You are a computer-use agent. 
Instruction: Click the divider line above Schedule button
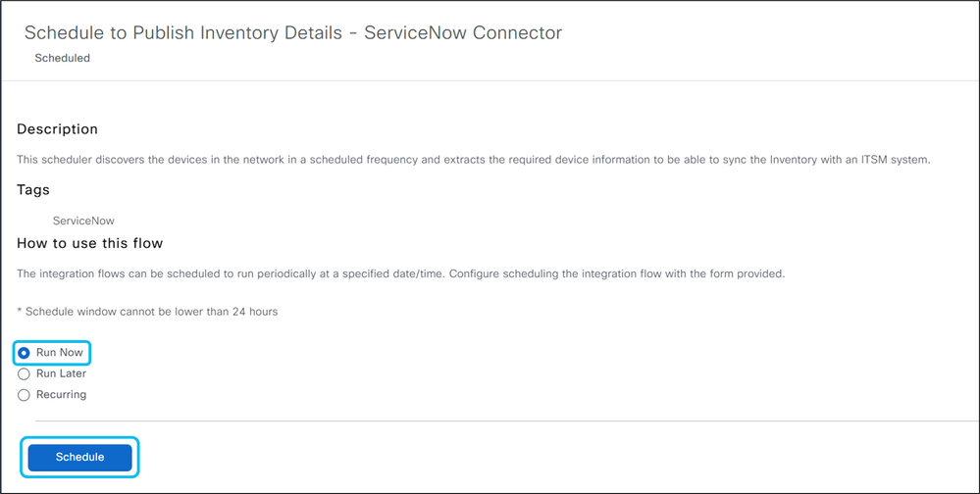click(490, 421)
